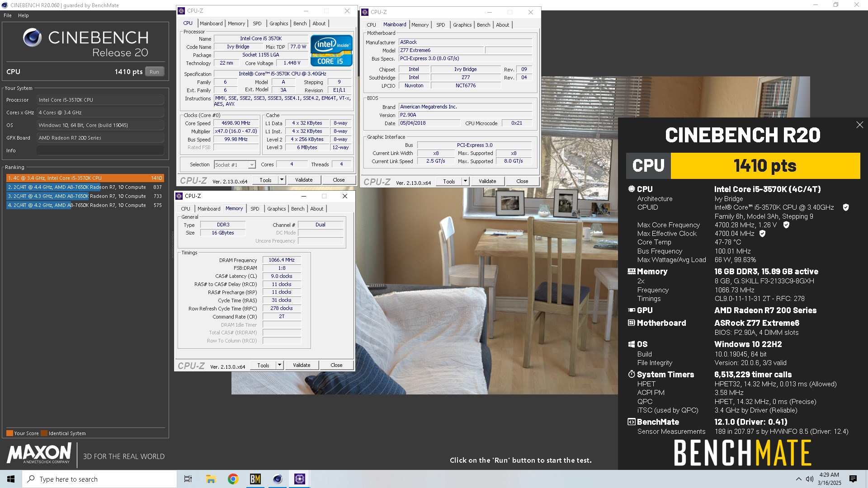Click verified shield beside Max Effective Clock
This screenshot has width=868, height=488.
coord(762,234)
